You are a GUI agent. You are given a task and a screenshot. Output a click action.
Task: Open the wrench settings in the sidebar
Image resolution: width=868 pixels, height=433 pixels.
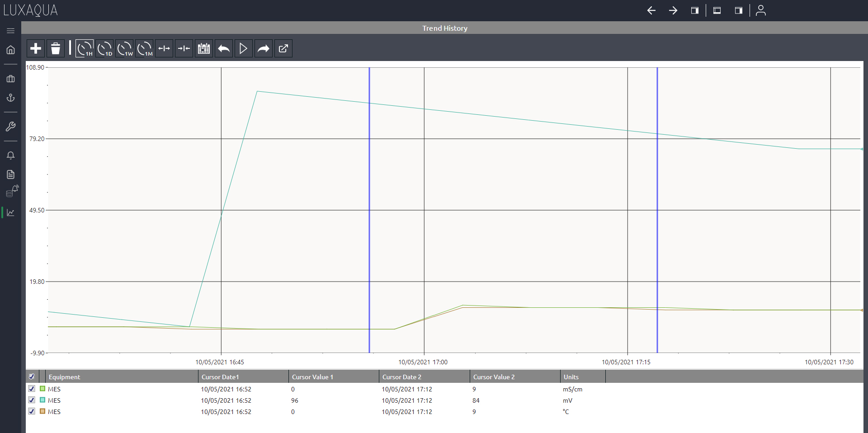[10, 127]
